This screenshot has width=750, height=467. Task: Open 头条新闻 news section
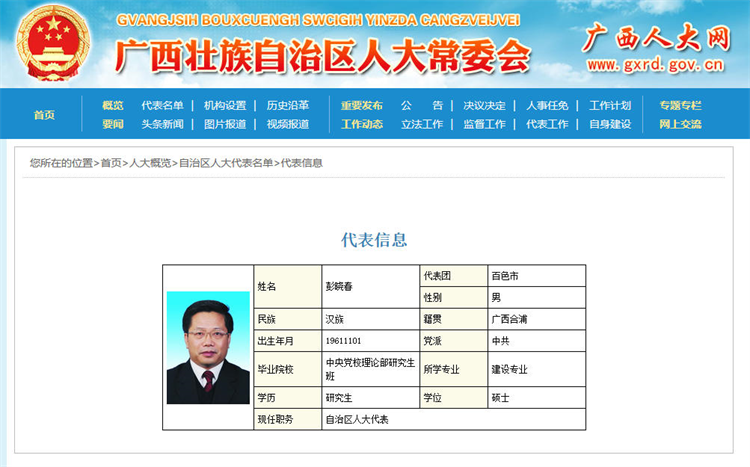(162, 124)
